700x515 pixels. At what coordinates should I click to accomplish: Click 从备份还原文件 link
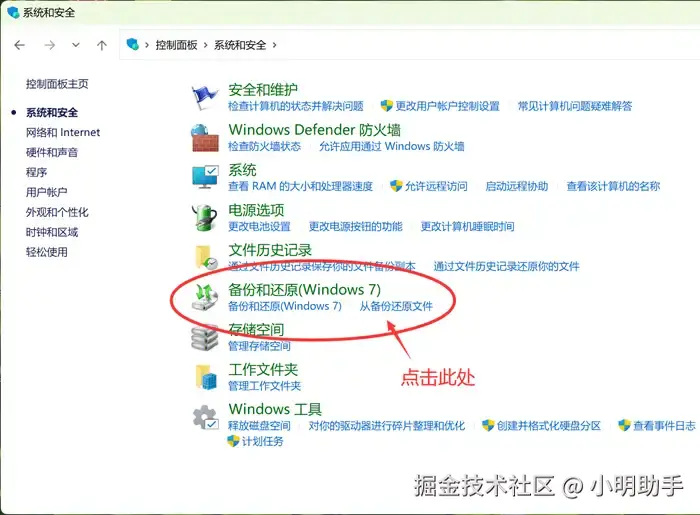click(396, 306)
